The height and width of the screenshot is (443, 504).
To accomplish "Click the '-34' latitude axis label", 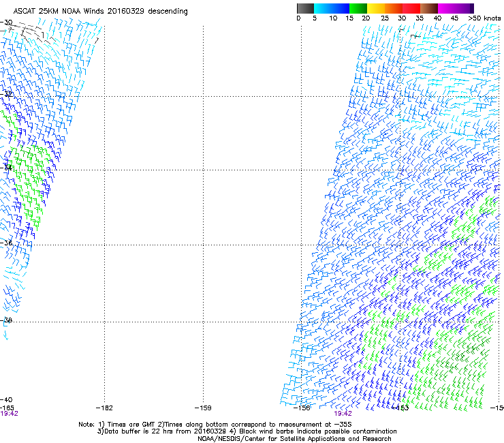I will [x=6, y=168].
